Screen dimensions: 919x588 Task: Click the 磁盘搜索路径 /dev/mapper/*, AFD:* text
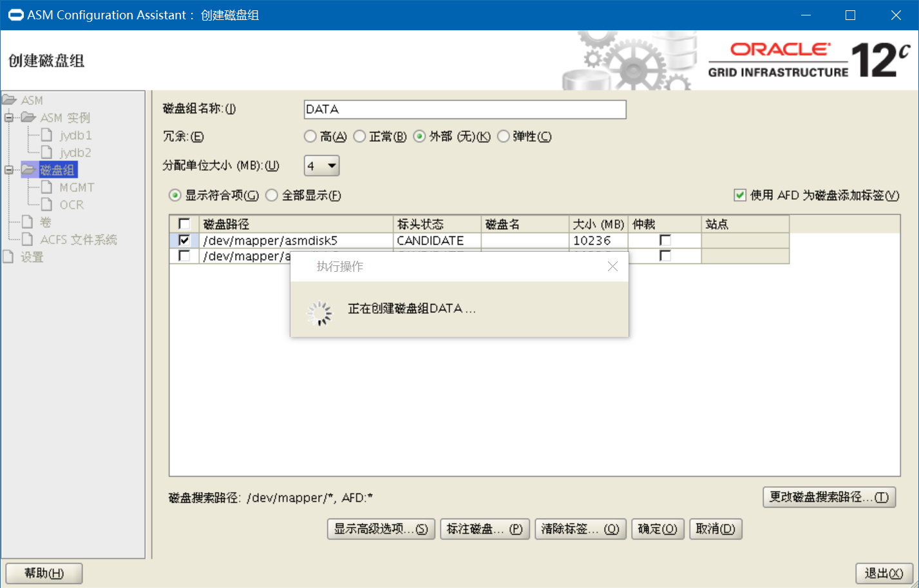[270, 498]
